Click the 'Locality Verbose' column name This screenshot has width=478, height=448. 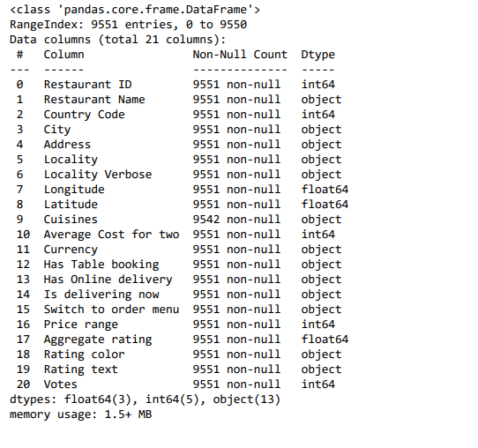click(x=98, y=175)
